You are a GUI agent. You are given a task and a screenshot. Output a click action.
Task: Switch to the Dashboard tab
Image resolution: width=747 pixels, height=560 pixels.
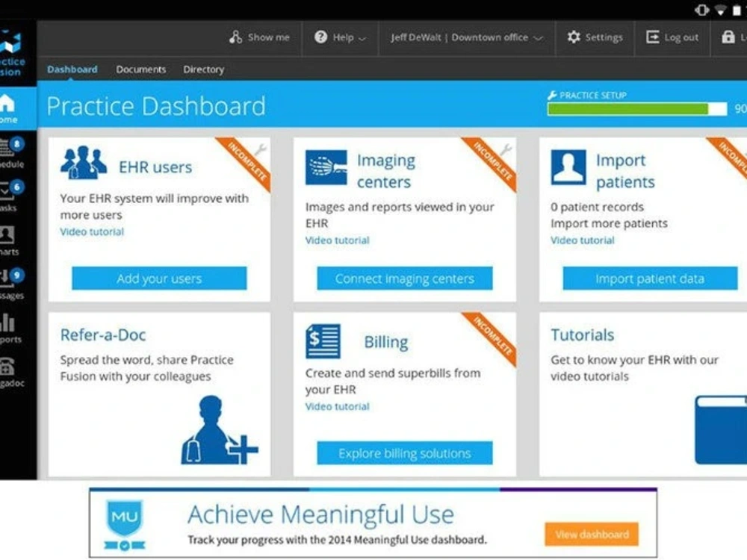click(x=72, y=69)
